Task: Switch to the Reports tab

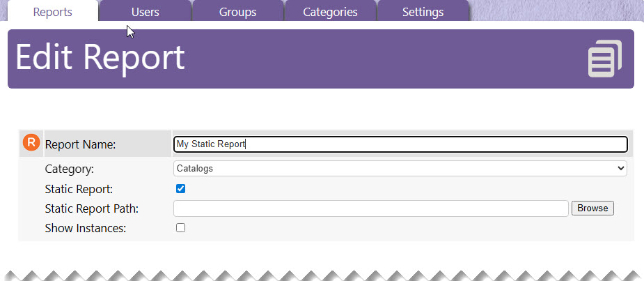Action: 53,12
